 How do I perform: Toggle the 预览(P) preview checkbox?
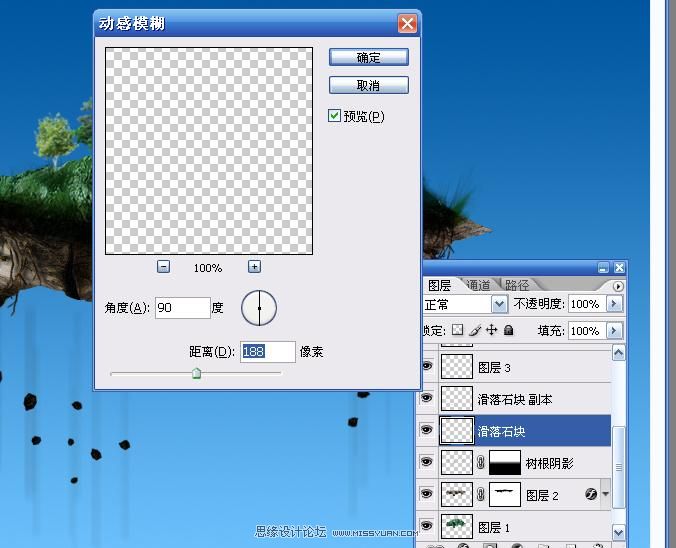pyautogui.click(x=334, y=116)
